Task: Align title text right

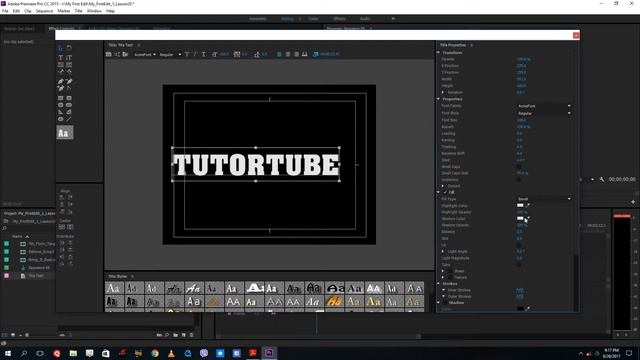Action: point(296,54)
